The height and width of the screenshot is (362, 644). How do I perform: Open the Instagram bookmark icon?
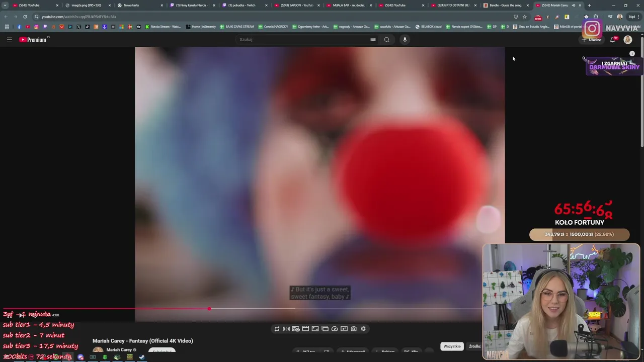(36, 27)
